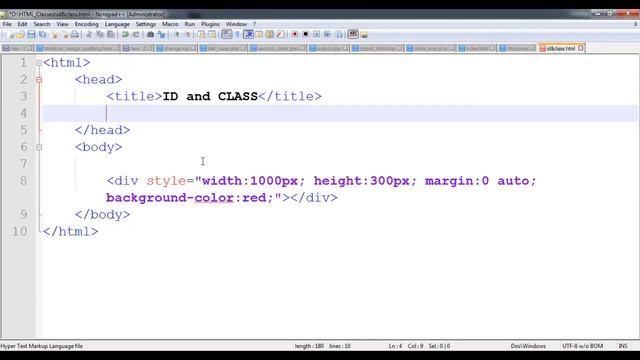The width and height of the screenshot is (640, 360).
Task: Open the Edit menu
Action: tap(22, 24)
